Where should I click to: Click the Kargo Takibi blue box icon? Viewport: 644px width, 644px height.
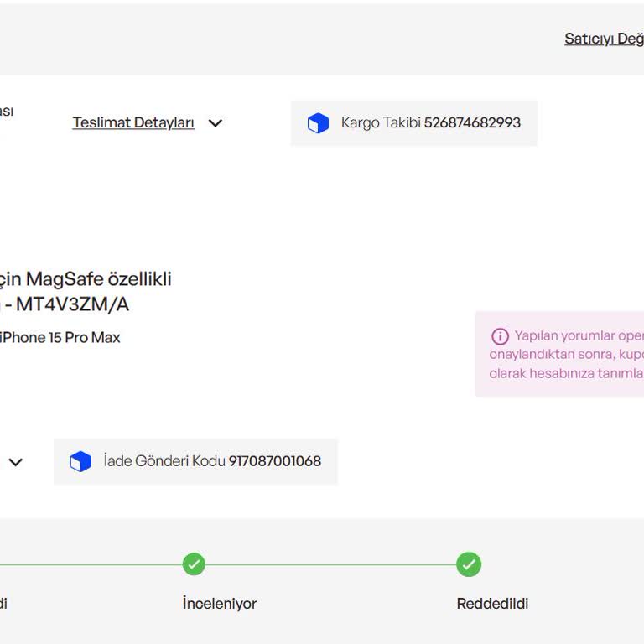click(318, 123)
